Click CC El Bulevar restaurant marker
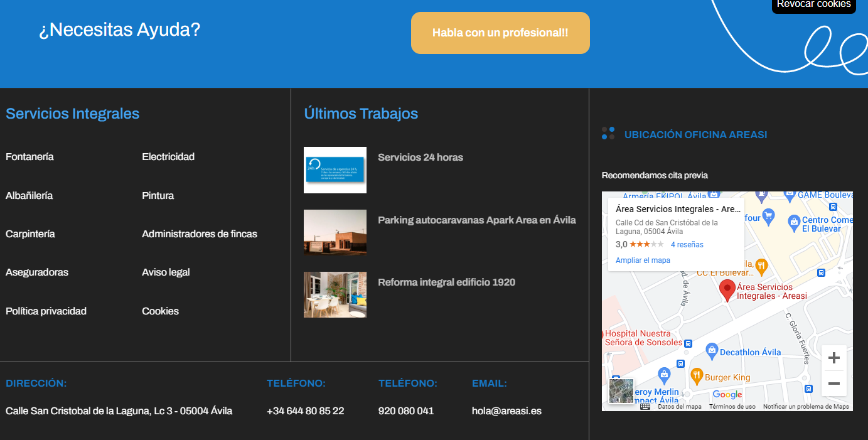This screenshot has height=440, width=868. tap(761, 266)
